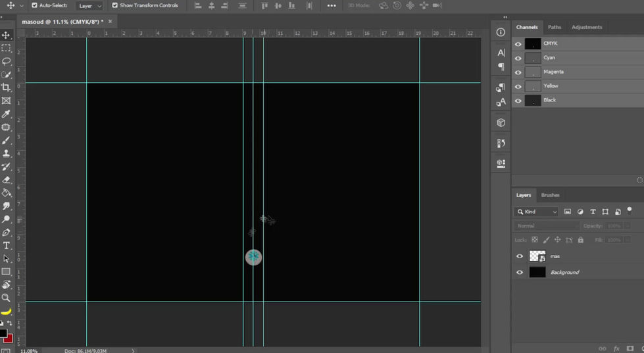
Task: Open the Kind layer filter dropdown
Action: pyautogui.click(x=536, y=211)
